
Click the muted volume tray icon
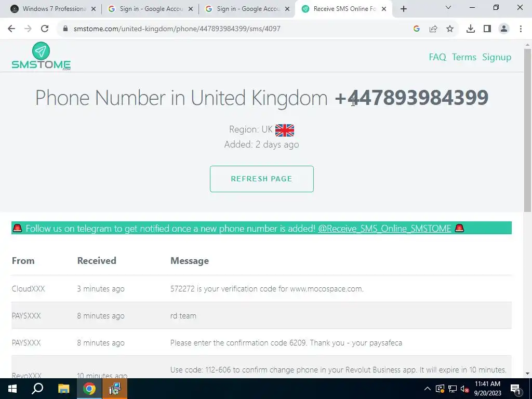(x=464, y=389)
